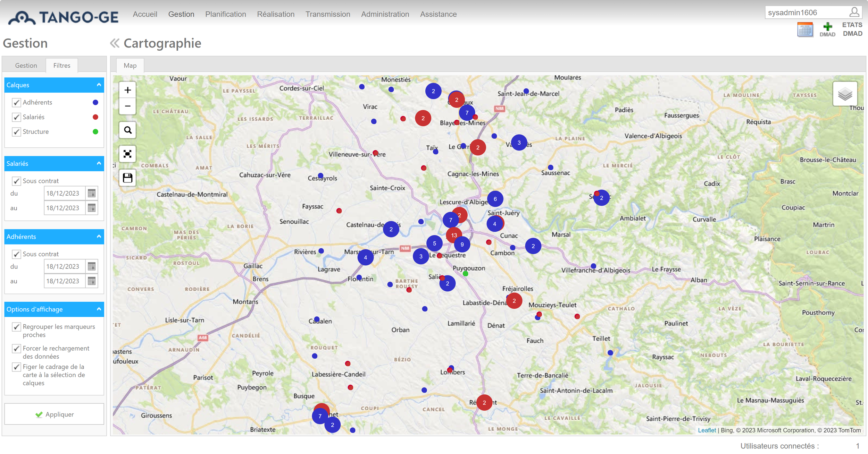Toggle Figer le cadrage de la carte

(x=16, y=367)
